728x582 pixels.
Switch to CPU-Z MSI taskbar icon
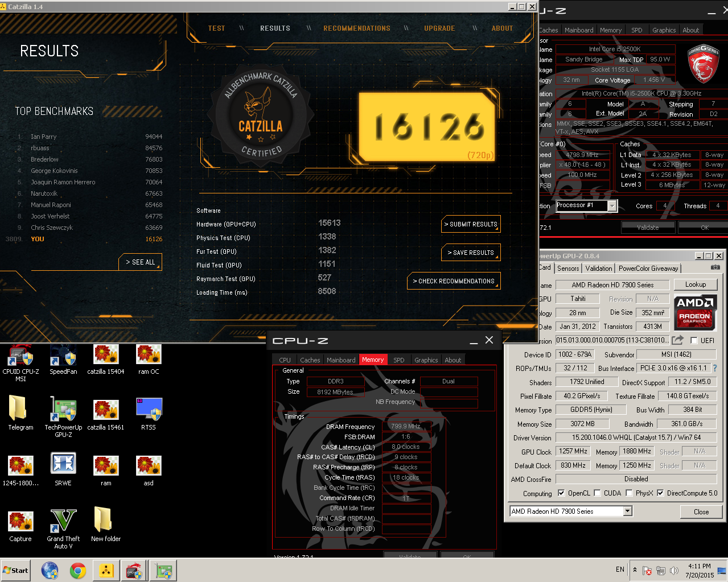pyautogui.click(x=134, y=570)
